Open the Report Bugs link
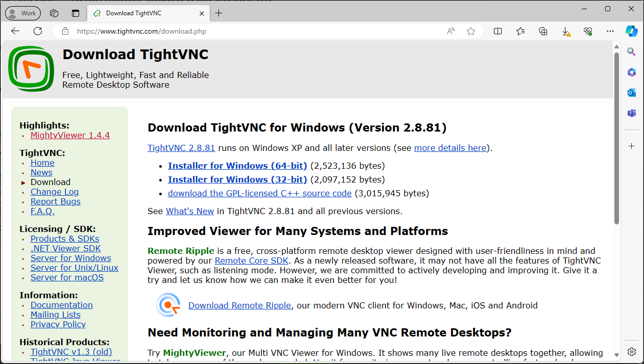Viewport: 644px width, 364px height. coord(56,201)
